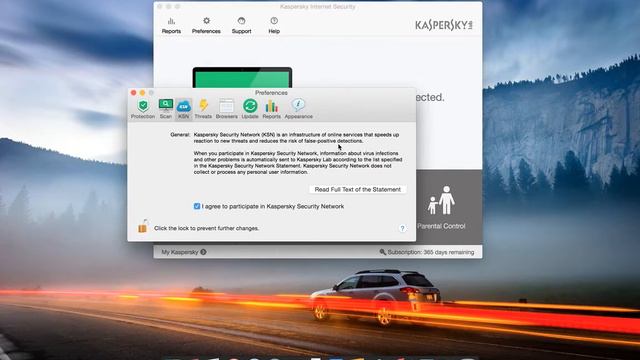Open the Scan preferences pane

166,109
